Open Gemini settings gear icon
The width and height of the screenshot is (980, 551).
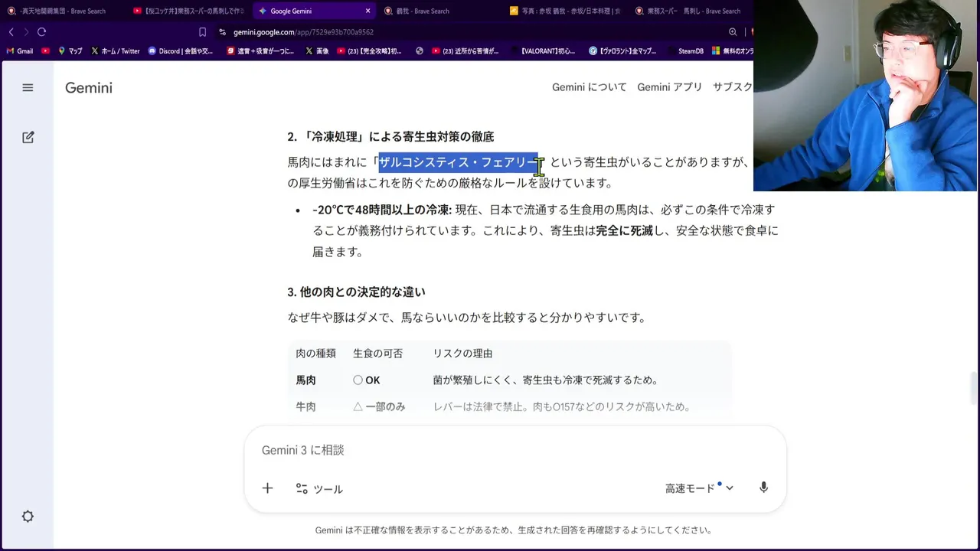[x=28, y=517]
